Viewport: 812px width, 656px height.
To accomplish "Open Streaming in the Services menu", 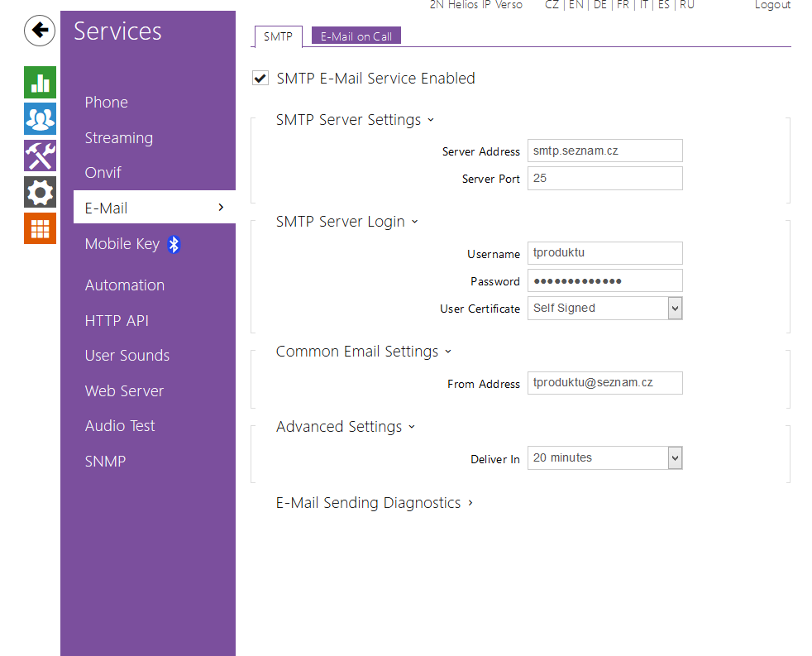I will 118,138.
